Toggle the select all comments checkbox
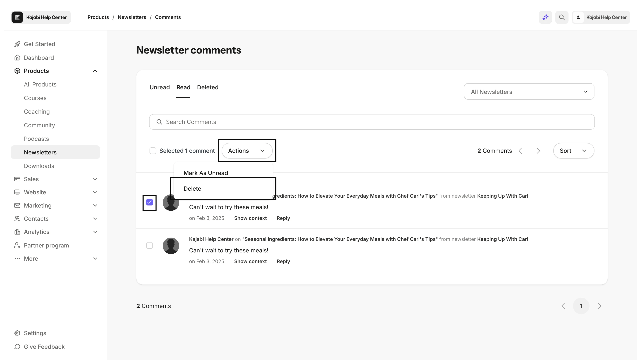The width and height of the screenshot is (641, 364). click(153, 151)
